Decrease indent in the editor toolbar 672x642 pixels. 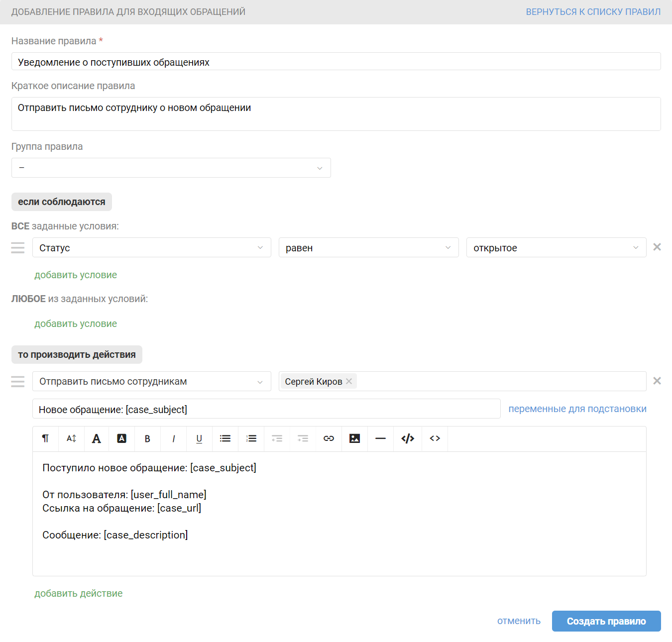pyautogui.click(x=277, y=438)
